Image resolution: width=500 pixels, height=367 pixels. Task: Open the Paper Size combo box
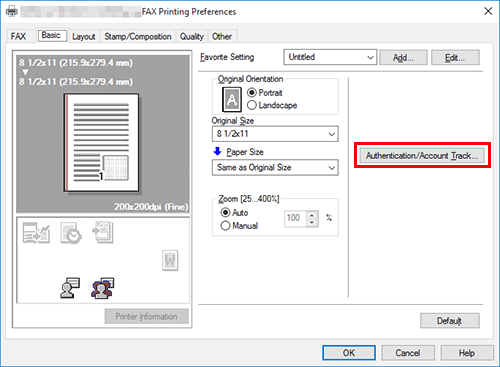tap(275, 167)
